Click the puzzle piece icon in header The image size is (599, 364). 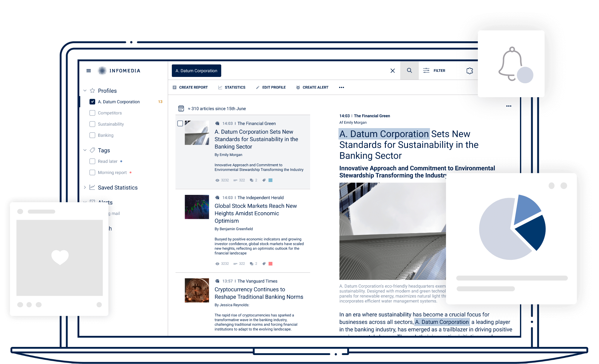469,71
